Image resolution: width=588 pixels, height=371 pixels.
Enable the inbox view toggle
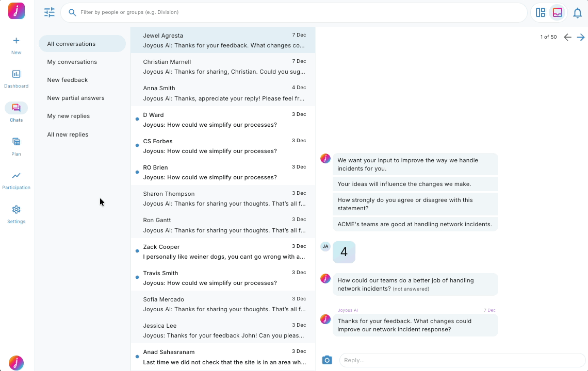point(558,11)
